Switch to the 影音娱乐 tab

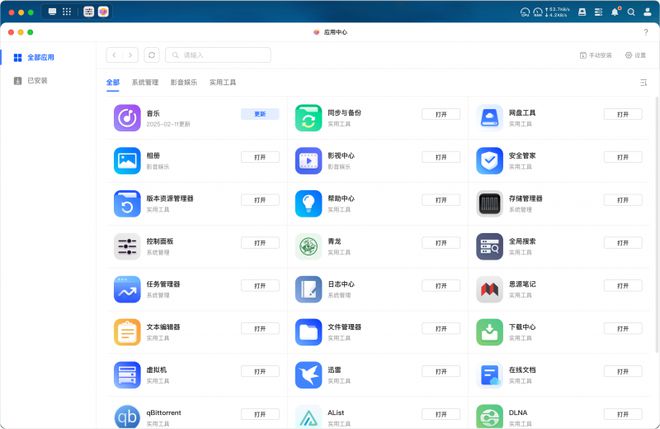[184, 82]
